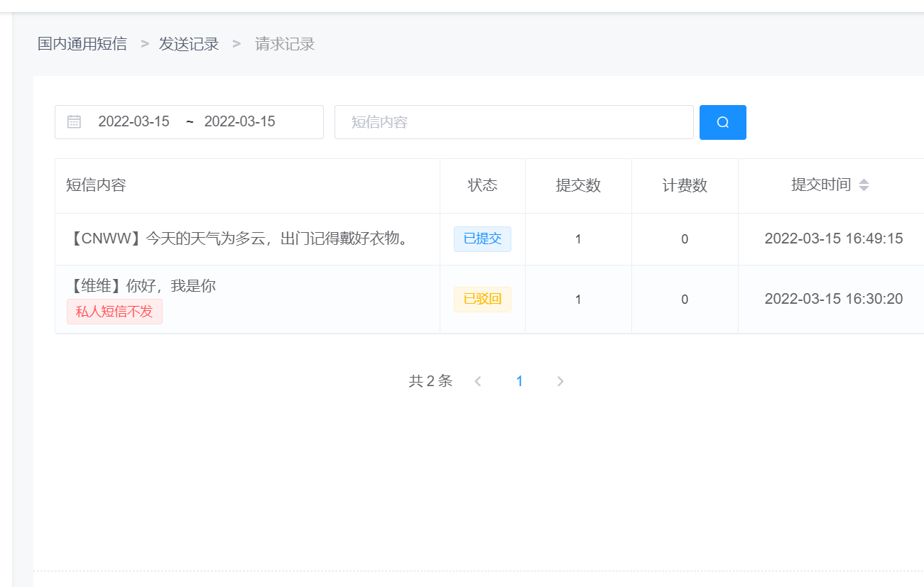The width and height of the screenshot is (924, 587).
Task: Open 国内通用短信 breadcrumb link
Action: [82, 44]
